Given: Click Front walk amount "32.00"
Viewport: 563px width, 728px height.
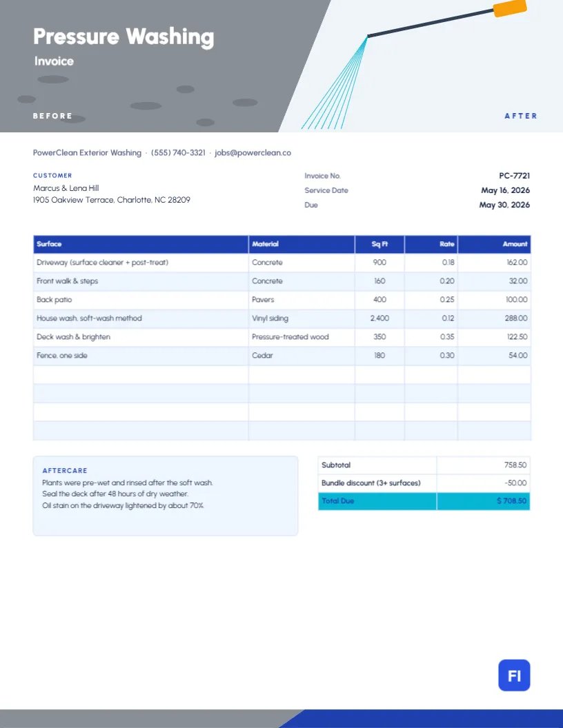Looking at the screenshot, I should 518,281.
